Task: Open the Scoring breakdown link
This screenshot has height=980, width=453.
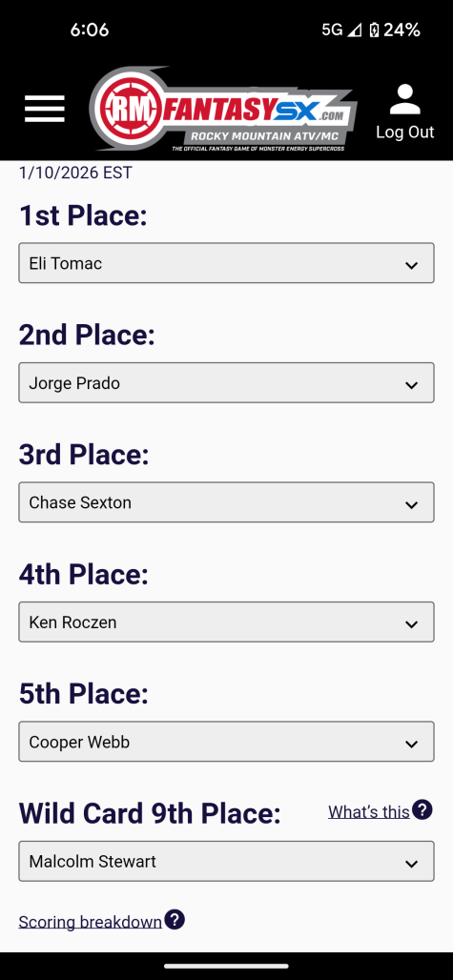Action: [90, 922]
